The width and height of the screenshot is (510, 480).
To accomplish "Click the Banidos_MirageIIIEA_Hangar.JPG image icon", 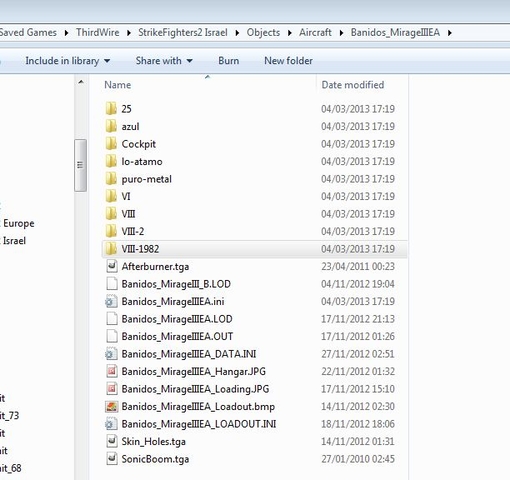I will pos(111,371).
